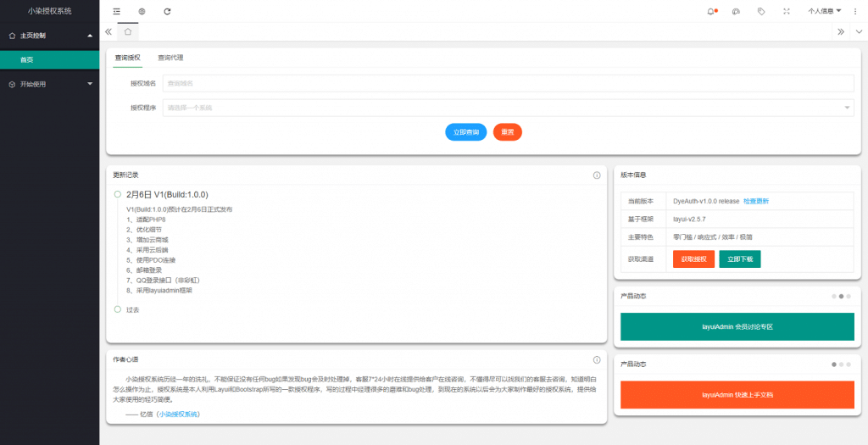Toggle fullscreen mode icon

(786, 11)
